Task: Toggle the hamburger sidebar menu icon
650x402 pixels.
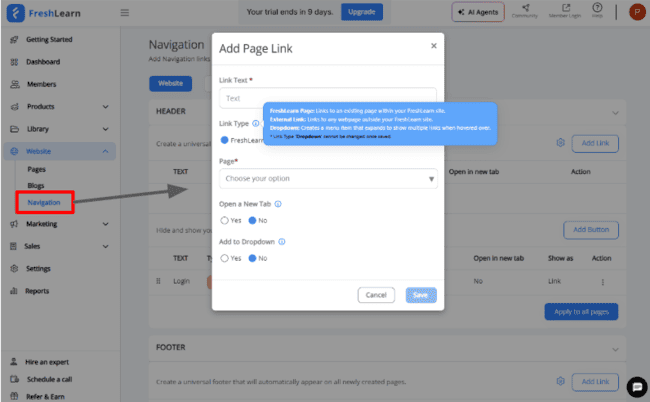Action: (125, 13)
